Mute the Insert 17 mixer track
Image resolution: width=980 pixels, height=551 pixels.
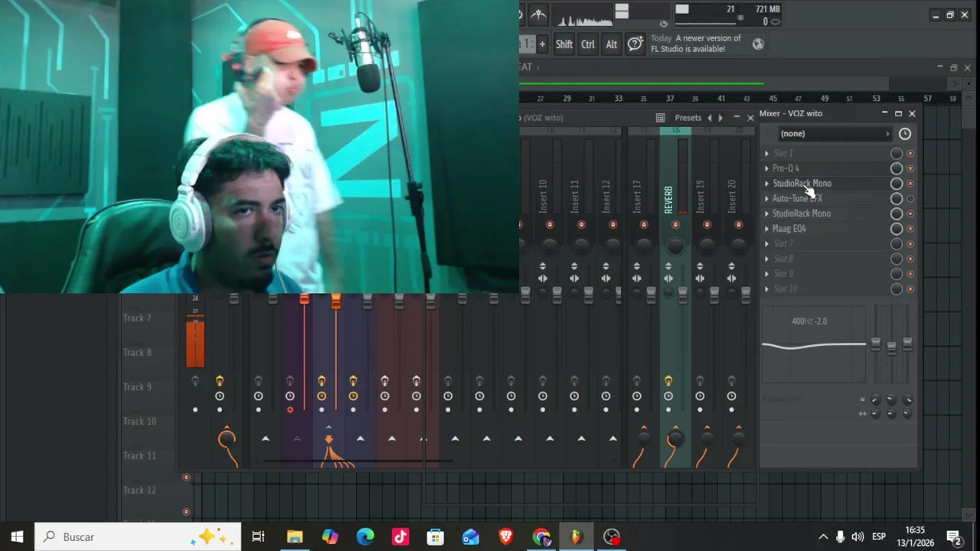point(644,224)
